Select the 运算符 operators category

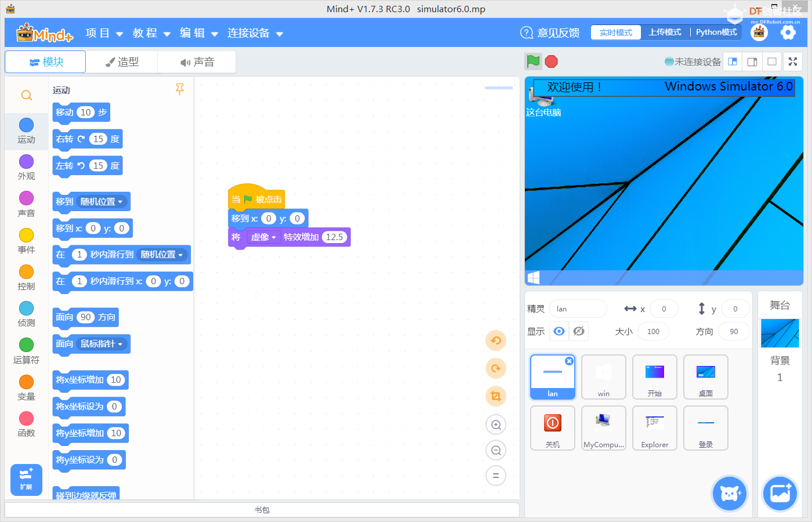tap(26, 351)
